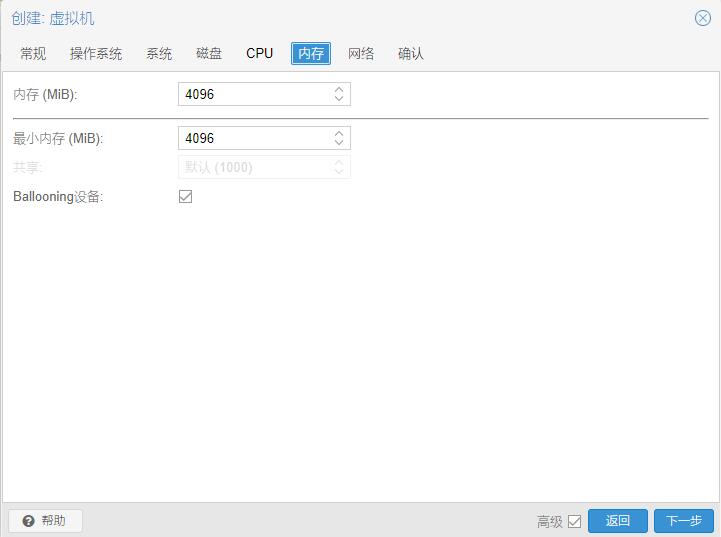
Task: Uncheck the 高级 advanced checkbox
Action: tap(574, 521)
